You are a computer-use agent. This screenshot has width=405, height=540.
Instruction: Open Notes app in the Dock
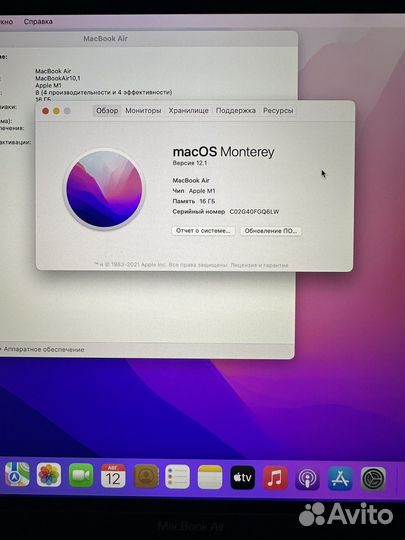click(x=210, y=477)
